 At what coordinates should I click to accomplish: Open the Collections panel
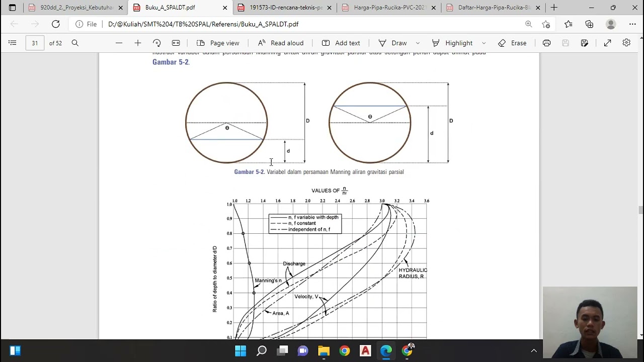(589, 24)
